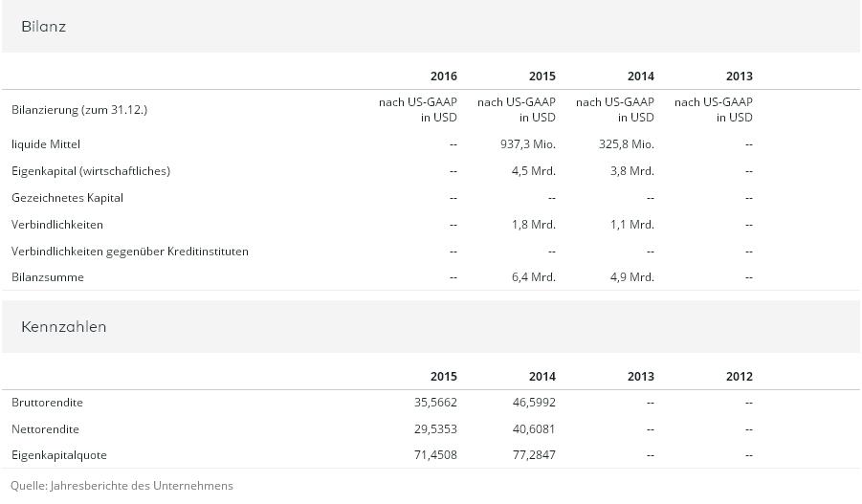Screen dimensions: 862x504
Task: Click the Quelle: Jahresberichte des Unternehmens footnote
Action: pyautogui.click(x=122, y=486)
